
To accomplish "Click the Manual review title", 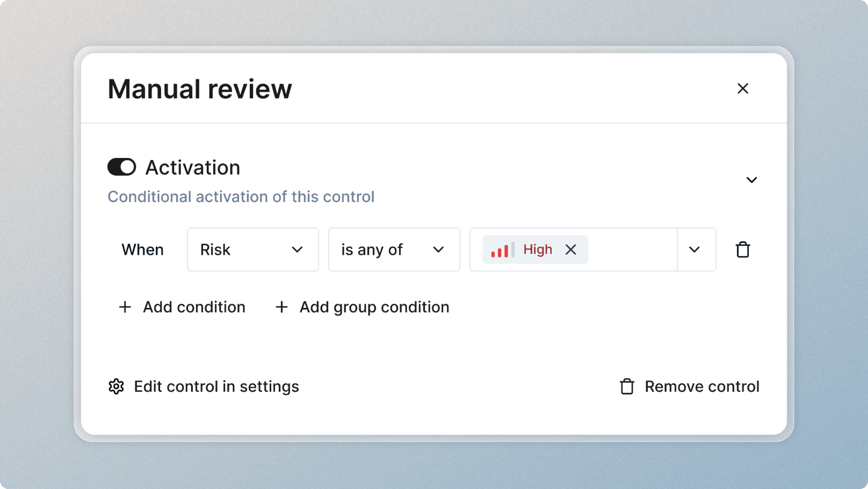I will (x=200, y=89).
